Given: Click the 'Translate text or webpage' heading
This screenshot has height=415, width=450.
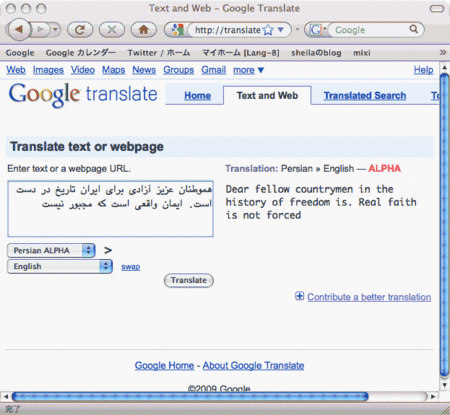Looking at the screenshot, I should point(87,146).
